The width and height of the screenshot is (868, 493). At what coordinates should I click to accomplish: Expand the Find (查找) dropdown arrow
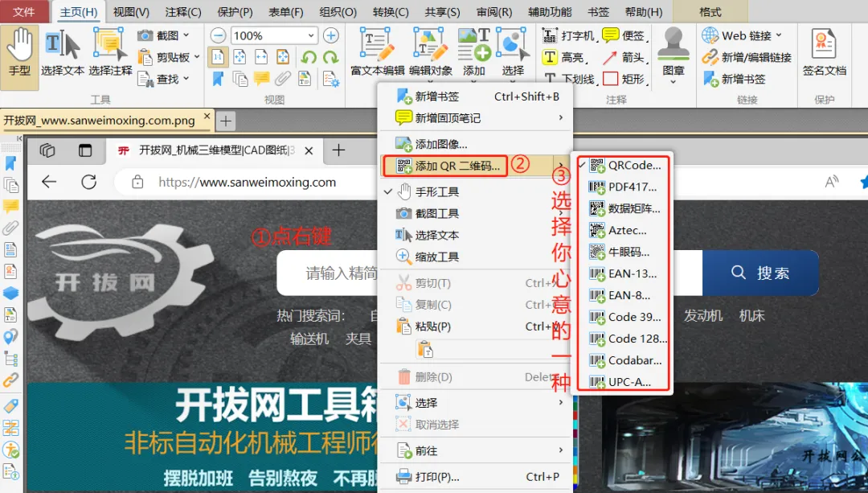tap(186, 79)
